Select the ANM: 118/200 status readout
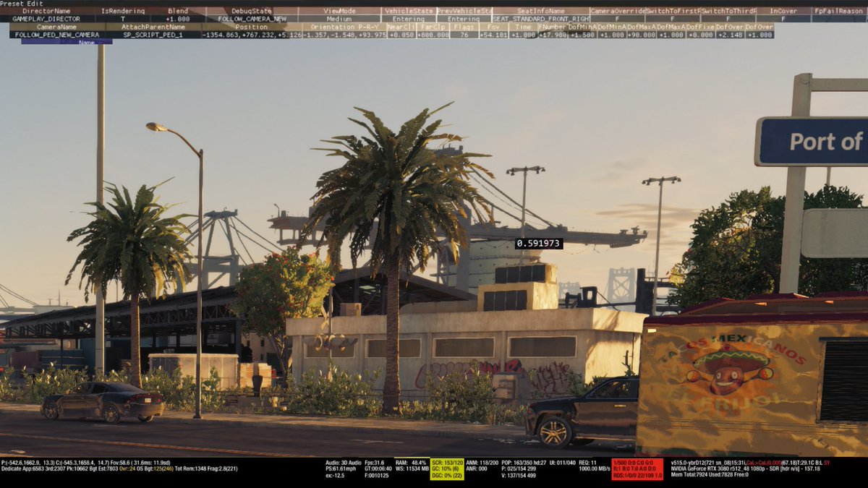The width and height of the screenshot is (868, 488). point(483,461)
